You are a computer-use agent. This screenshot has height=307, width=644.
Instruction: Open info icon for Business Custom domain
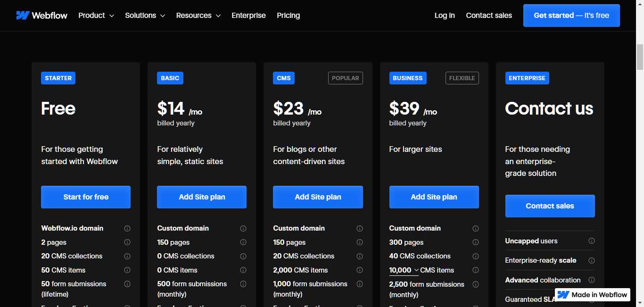coord(476,228)
